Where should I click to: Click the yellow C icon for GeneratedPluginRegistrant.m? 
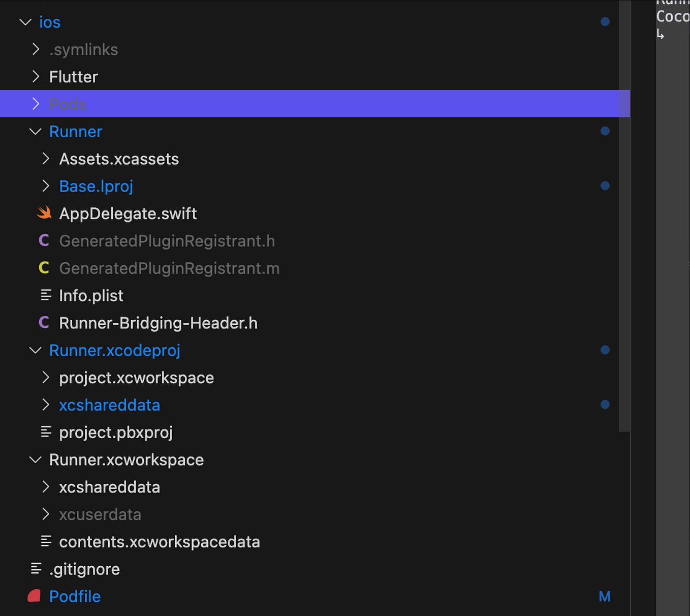click(x=44, y=268)
